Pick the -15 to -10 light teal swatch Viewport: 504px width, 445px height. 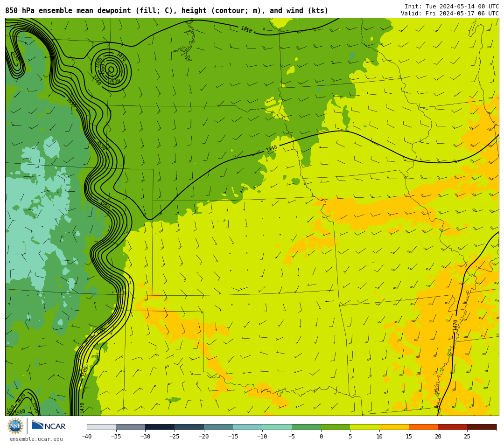coord(248,427)
